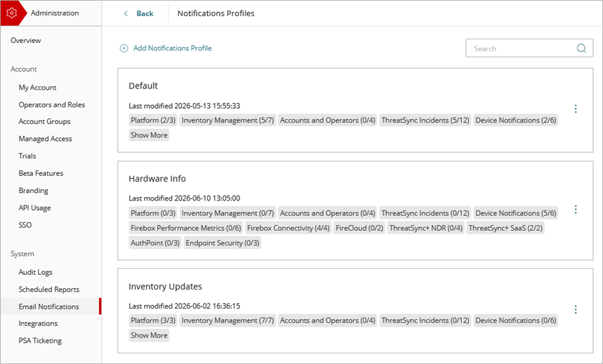The width and height of the screenshot is (603, 364).
Task: Click Last modified 2026-05-13 15:55:33 text
Action: (x=184, y=106)
